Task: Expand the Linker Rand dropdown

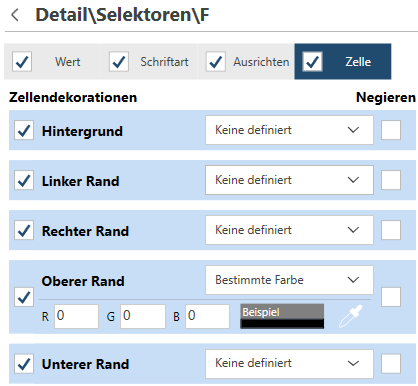Action: click(289, 180)
